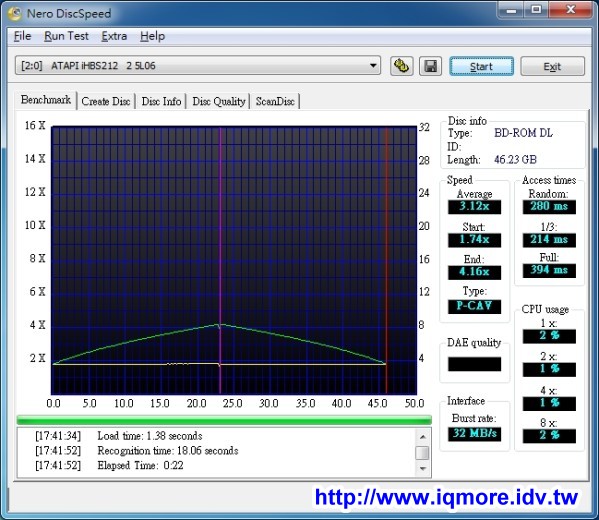Switch to the Disc Info tab
The height and width of the screenshot is (520, 599).
pyautogui.click(x=161, y=101)
